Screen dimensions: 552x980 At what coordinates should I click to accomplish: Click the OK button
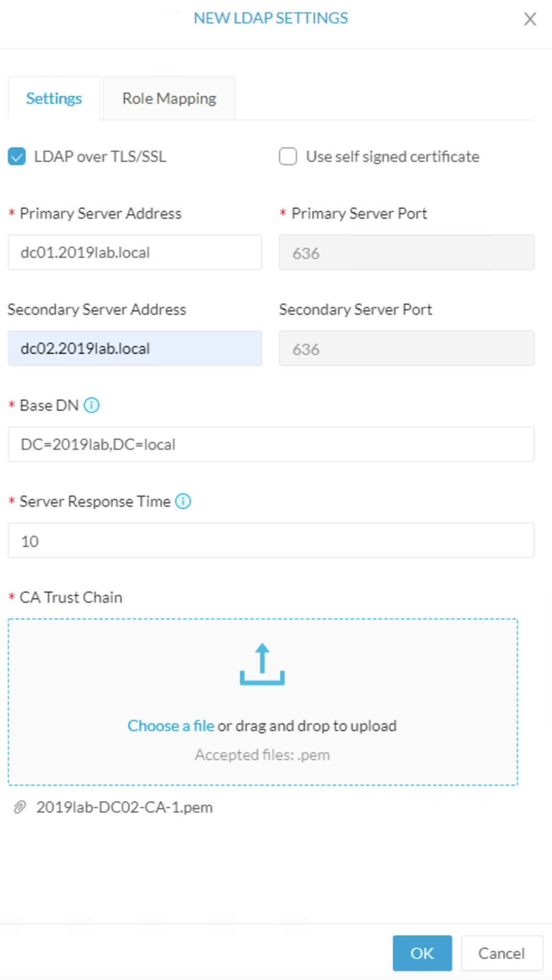tap(422, 953)
